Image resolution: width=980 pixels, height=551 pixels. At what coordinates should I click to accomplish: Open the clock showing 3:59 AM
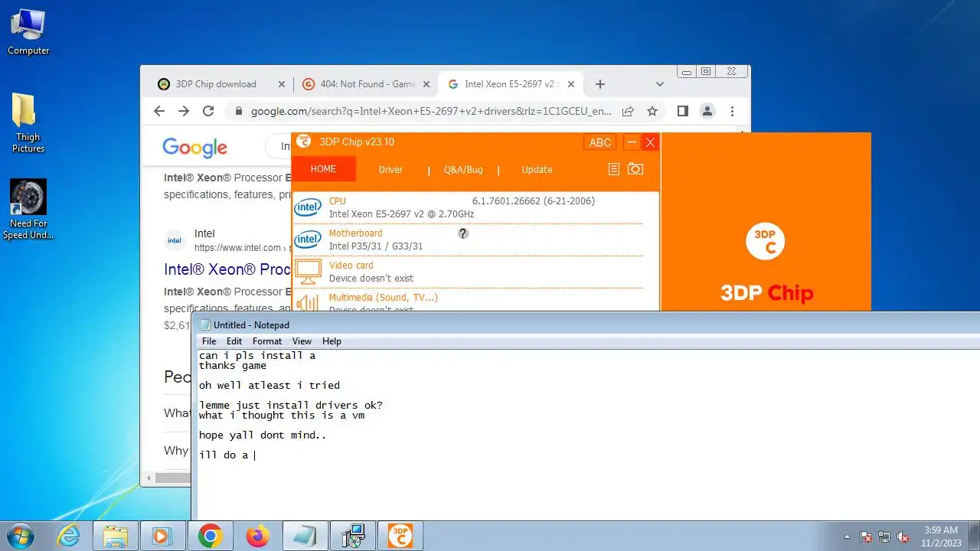point(940,536)
